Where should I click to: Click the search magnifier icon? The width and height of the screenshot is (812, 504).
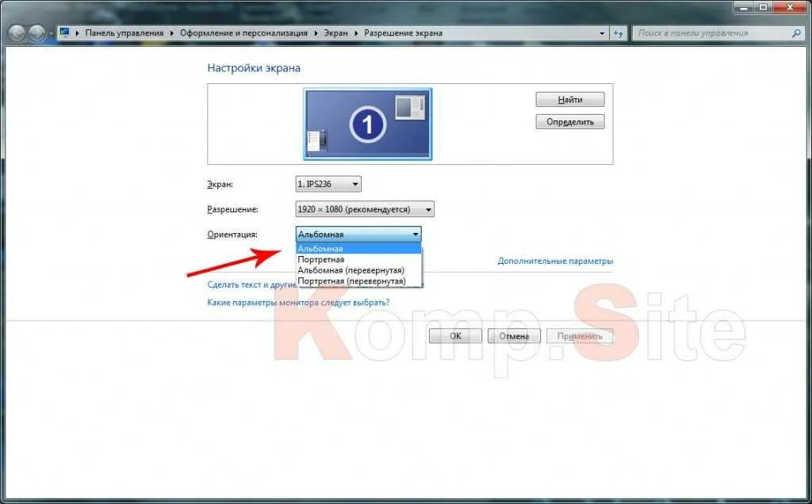coord(796,33)
